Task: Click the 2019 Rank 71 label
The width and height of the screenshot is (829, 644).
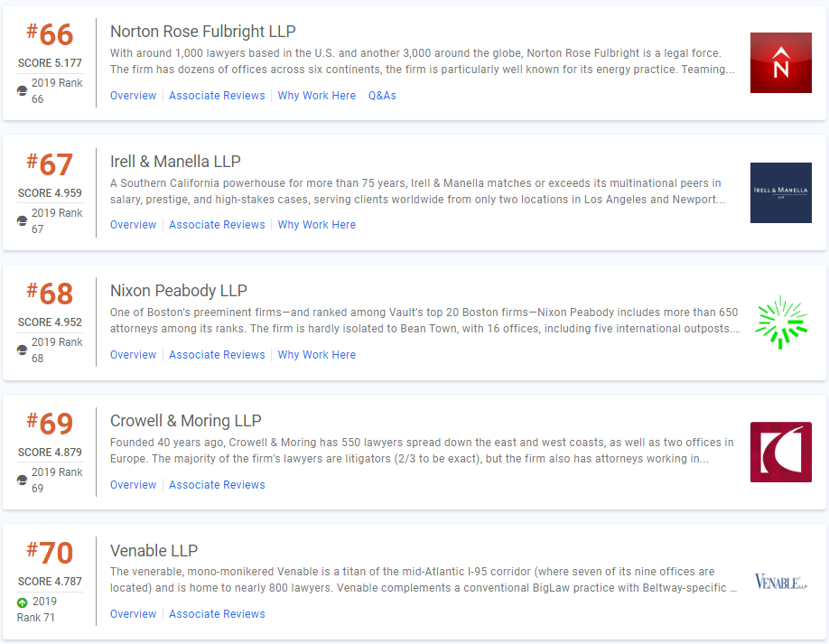Action: (x=36, y=610)
